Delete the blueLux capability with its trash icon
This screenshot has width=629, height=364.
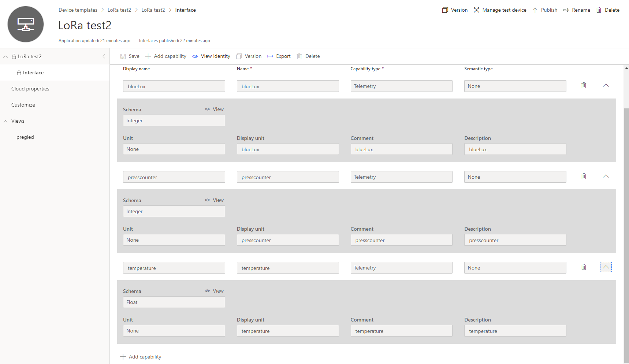[x=584, y=85]
